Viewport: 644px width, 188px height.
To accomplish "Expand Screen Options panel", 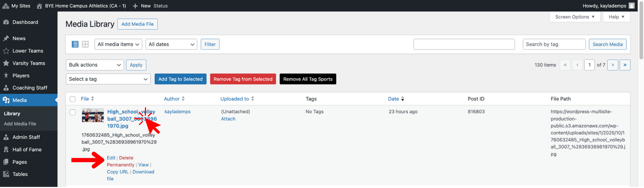I will (575, 17).
